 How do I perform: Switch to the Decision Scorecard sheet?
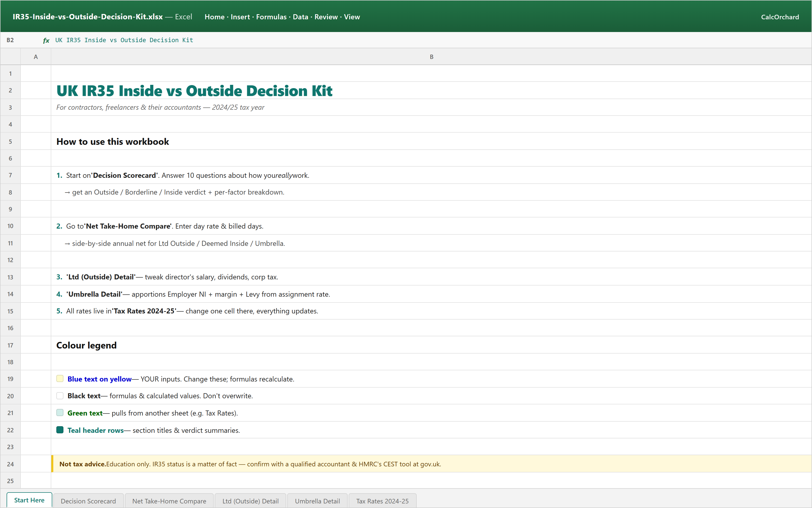pyautogui.click(x=88, y=501)
